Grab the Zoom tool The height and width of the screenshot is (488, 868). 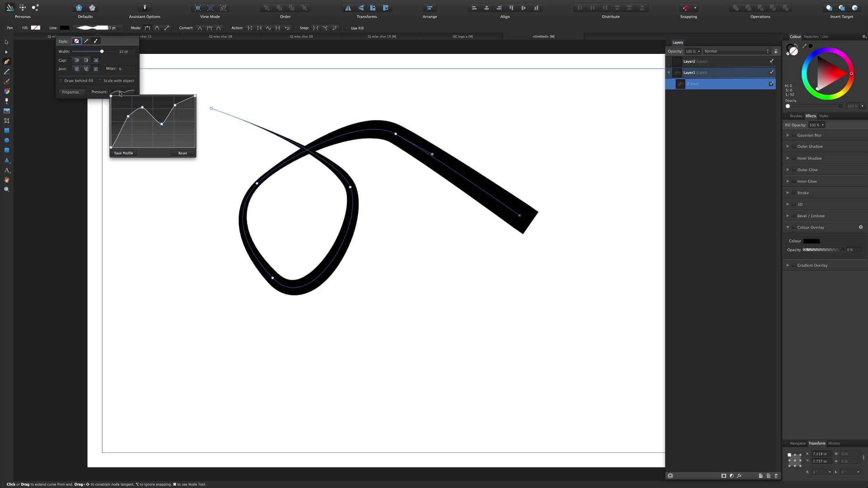[7, 189]
